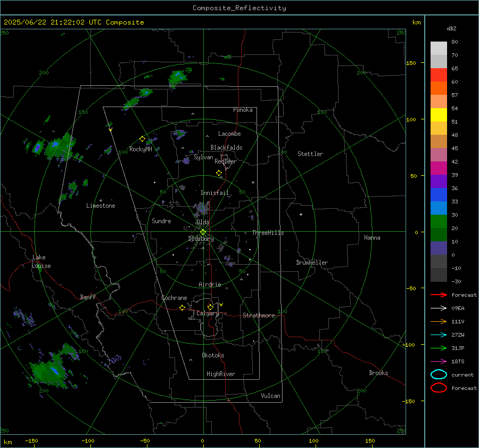Click the Sundre town label
The image size is (479, 448).
click(x=162, y=221)
